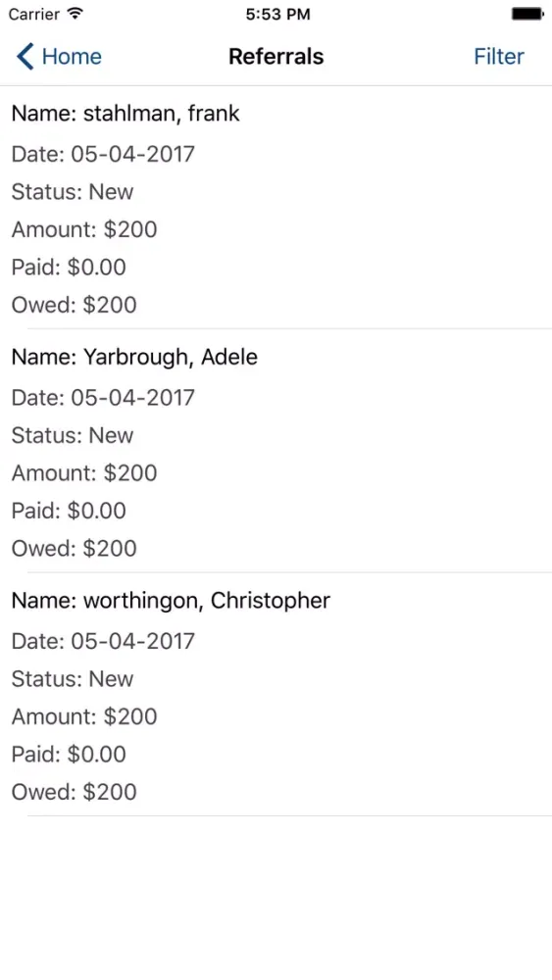The width and height of the screenshot is (552, 980).
Task: Go back to Home
Action: [x=59, y=56]
